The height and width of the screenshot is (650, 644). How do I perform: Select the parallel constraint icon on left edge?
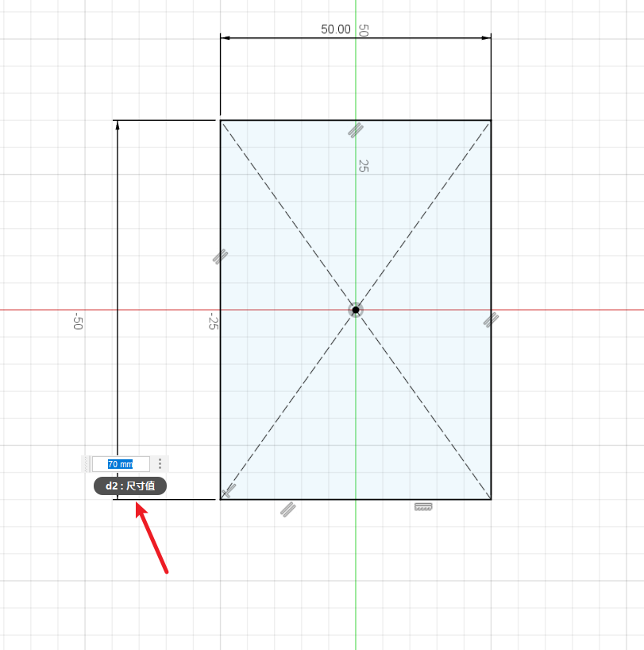[x=220, y=256]
